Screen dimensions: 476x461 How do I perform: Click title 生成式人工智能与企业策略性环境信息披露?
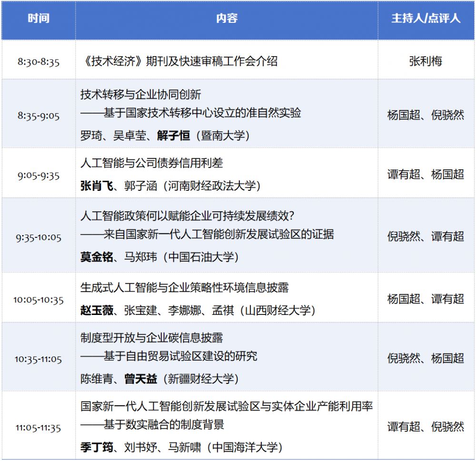coord(185,287)
